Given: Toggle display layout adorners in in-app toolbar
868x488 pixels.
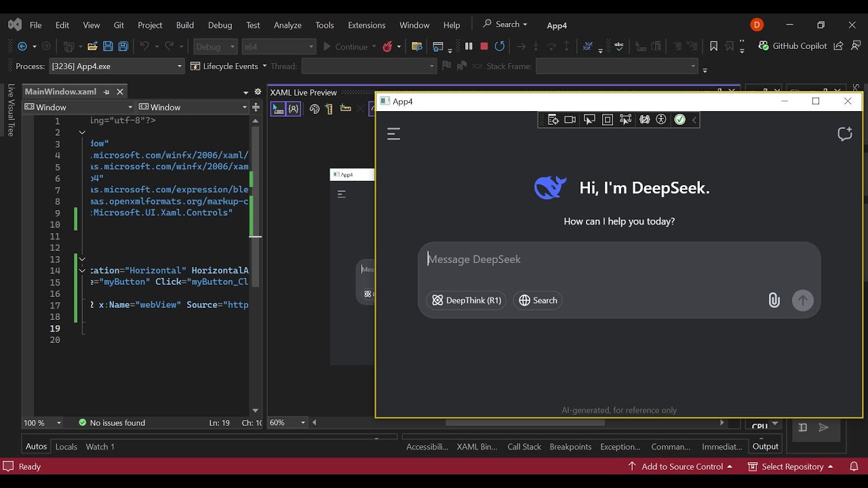Looking at the screenshot, I should coord(608,119).
